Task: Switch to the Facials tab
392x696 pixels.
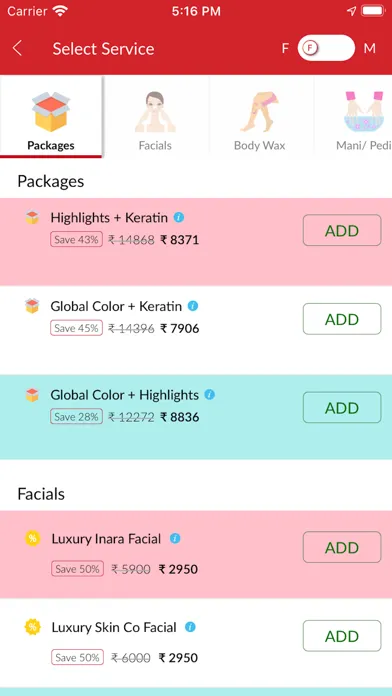Action: click(x=155, y=116)
